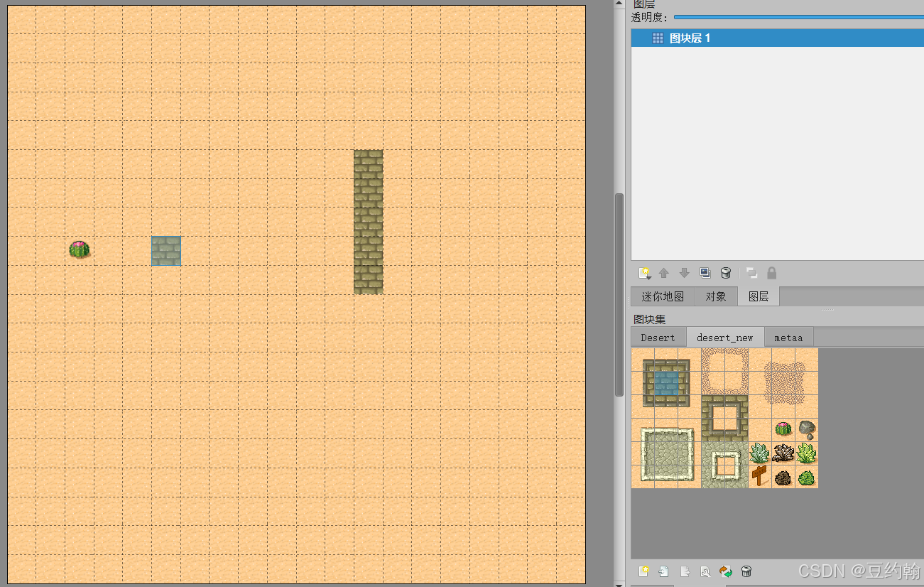Pick the dead brown branches tile
Image resolution: width=924 pixels, height=587 pixels.
pos(783,453)
